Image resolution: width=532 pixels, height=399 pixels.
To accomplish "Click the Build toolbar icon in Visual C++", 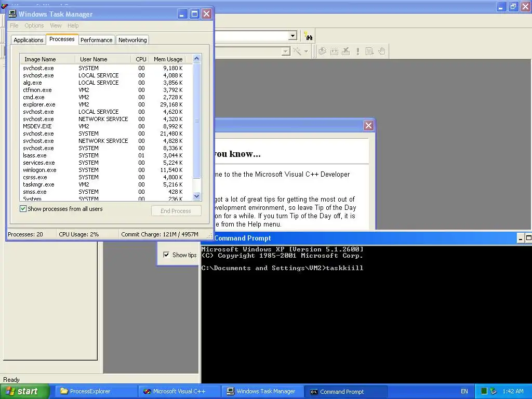I will point(334,51).
